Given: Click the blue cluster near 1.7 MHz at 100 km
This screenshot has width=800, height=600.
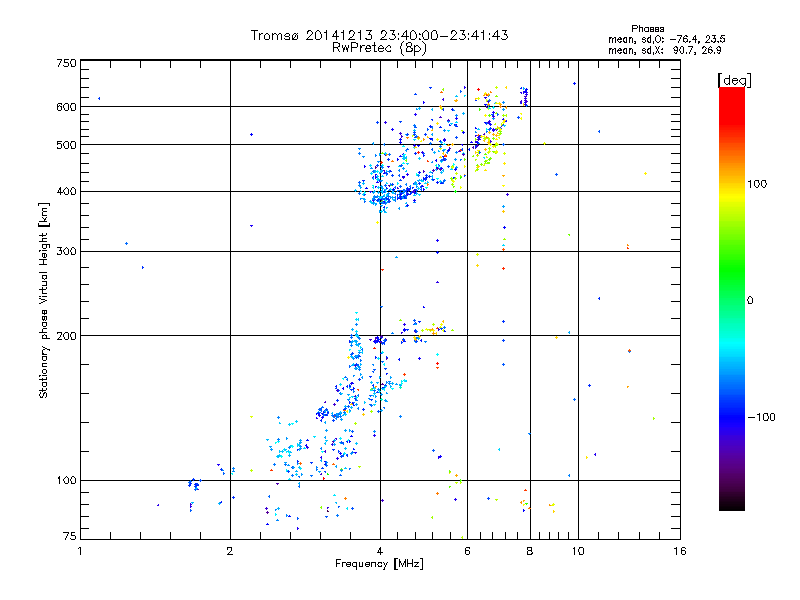Looking at the screenshot, I should pyautogui.click(x=194, y=484).
